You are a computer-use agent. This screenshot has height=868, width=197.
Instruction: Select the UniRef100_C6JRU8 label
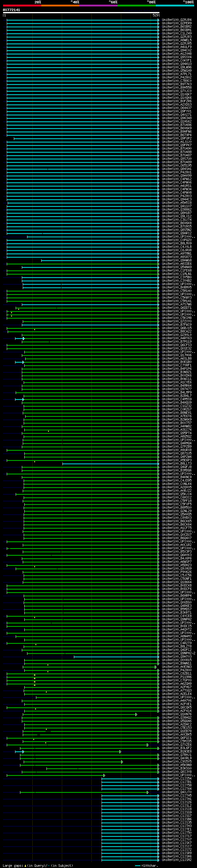pos(177,250)
